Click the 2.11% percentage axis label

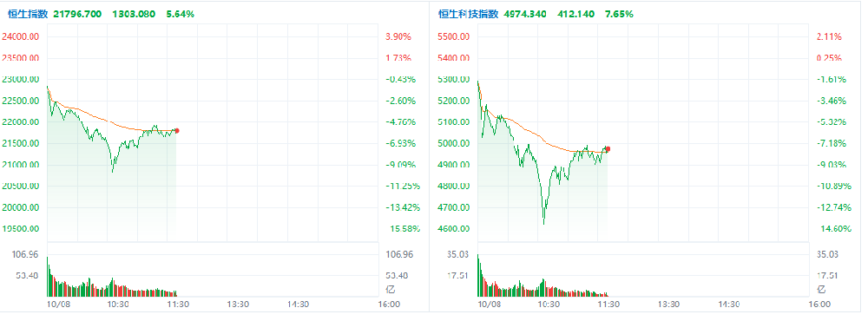click(x=829, y=36)
